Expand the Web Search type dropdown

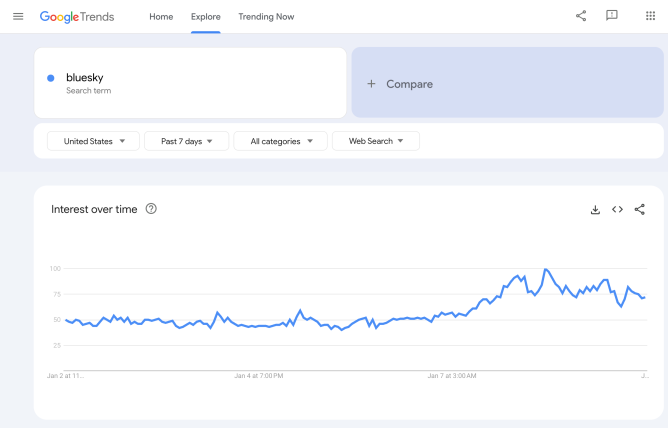point(376,141)
